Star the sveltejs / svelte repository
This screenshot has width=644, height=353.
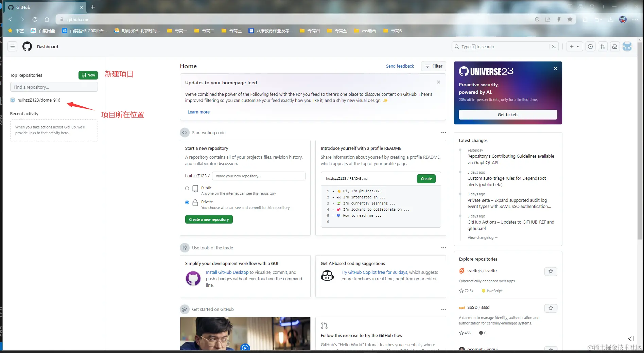point(551,271)
